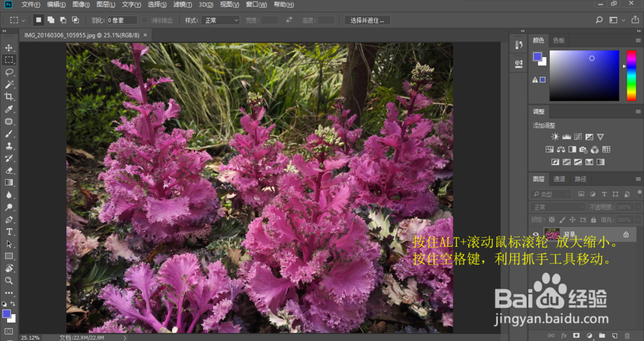This screenshot has height=341, width=644.
Task: Select the Horizontal Type tool
Action: (8, 232)
